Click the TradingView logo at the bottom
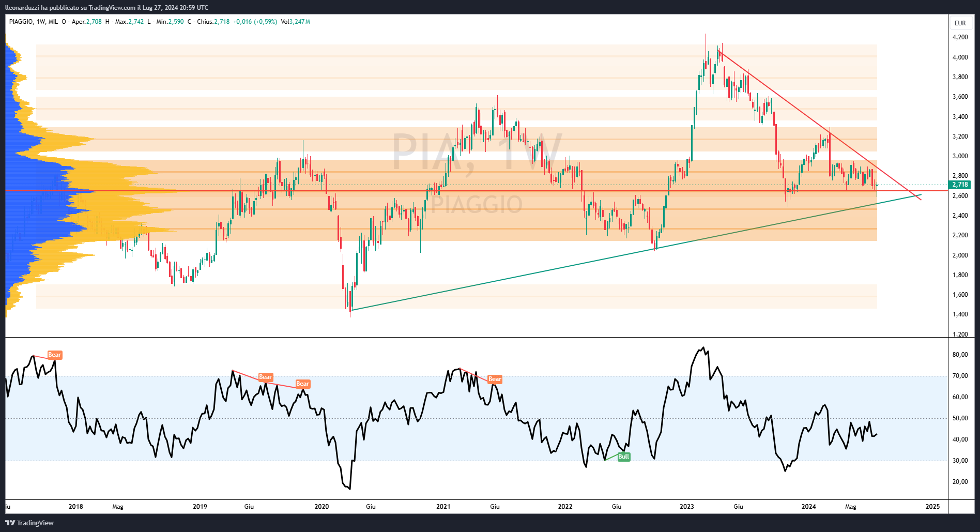 [x=29, y=523]
